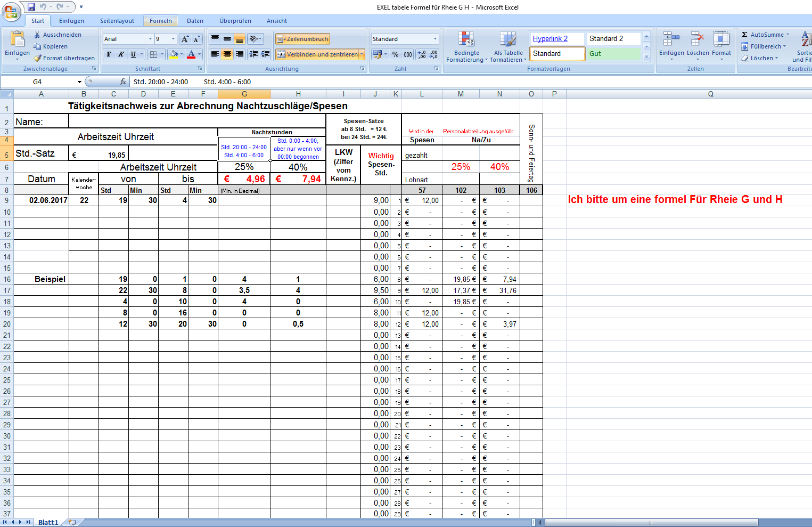This screenshot has width=812, height=527.
Task: Open the Standard number format dropdown
Action: pos(434,38)
